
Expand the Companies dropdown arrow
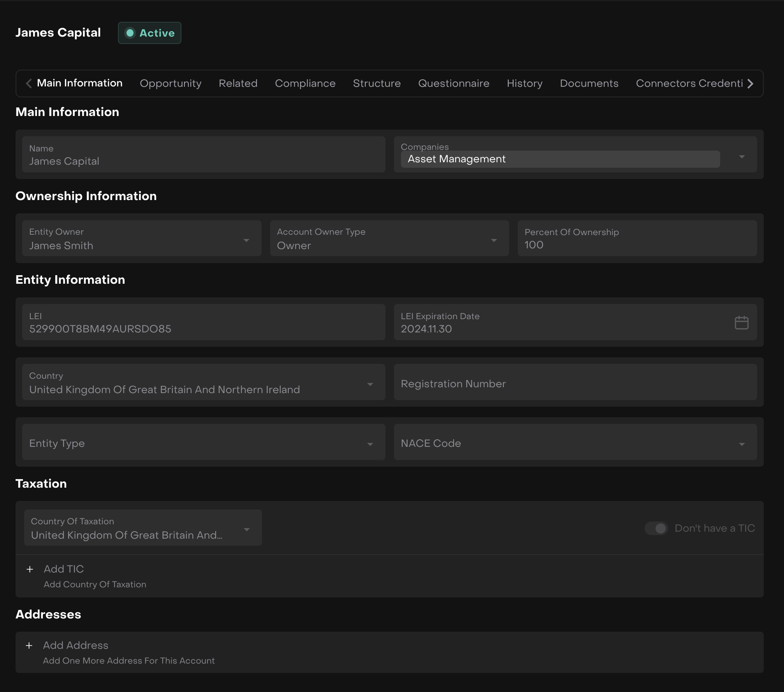click(742, 157)
